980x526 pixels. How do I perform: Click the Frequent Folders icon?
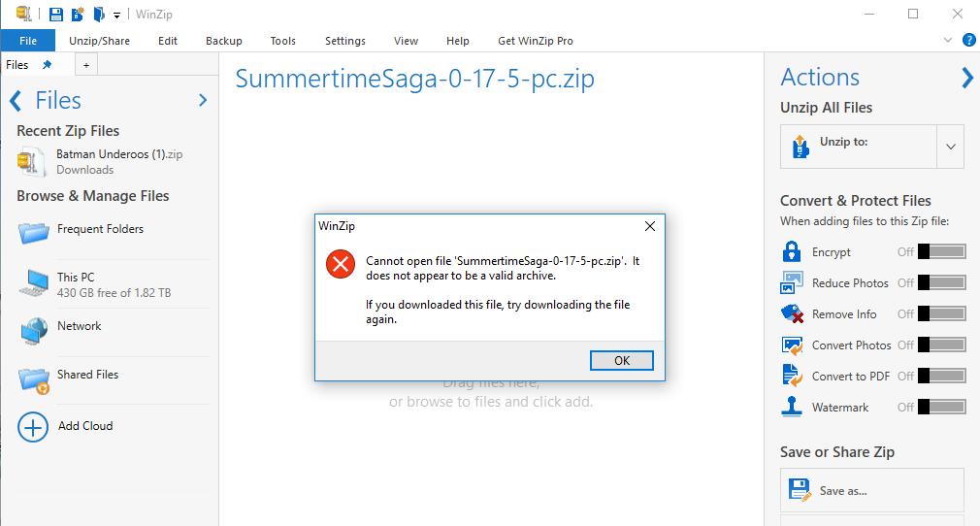[x=34, y=232]
